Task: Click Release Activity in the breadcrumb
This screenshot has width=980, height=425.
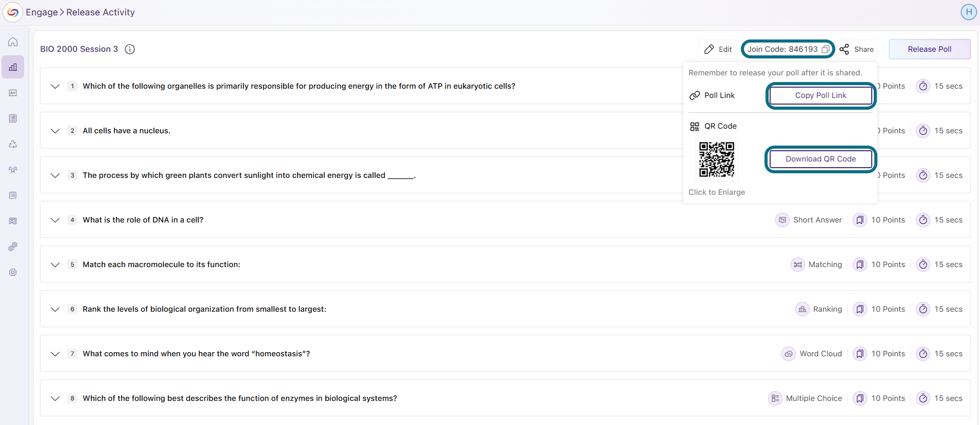Action: click(x=101, y=12)
